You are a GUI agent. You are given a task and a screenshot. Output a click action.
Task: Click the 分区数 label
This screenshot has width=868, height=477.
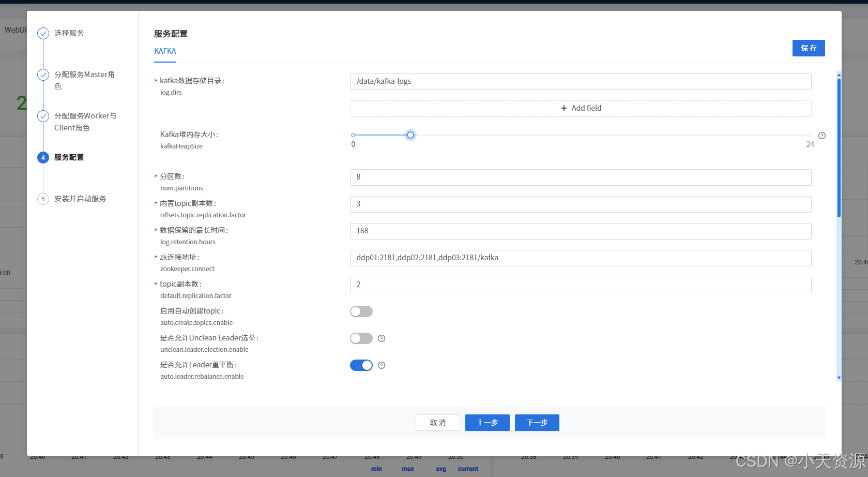(172, 176)
